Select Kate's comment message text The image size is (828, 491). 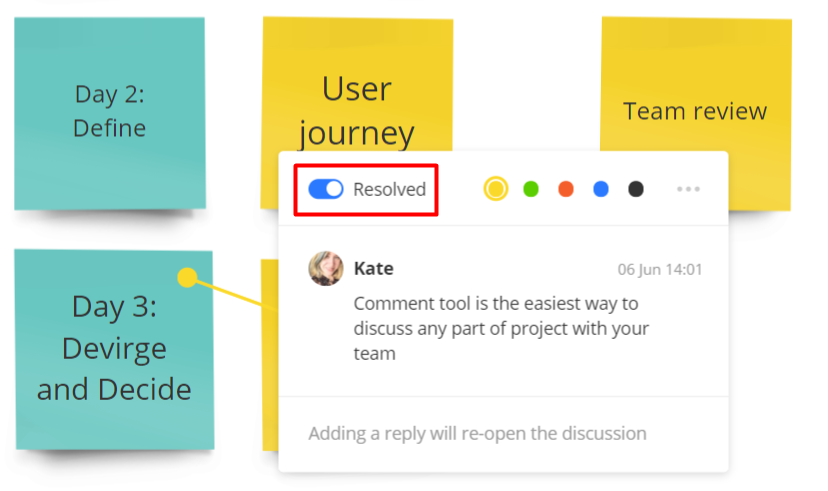(x=500, y=328)
